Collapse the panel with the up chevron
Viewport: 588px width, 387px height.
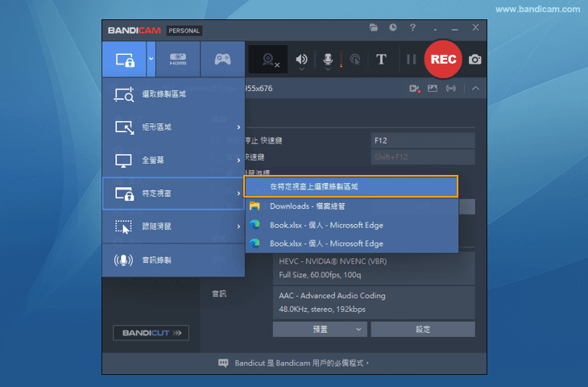coord(475,89)
